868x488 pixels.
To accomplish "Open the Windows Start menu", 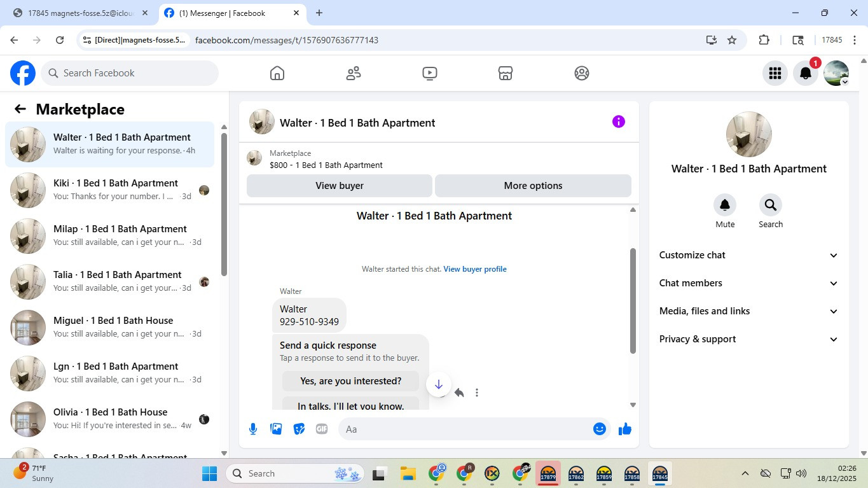I will [x=209, y=473].
